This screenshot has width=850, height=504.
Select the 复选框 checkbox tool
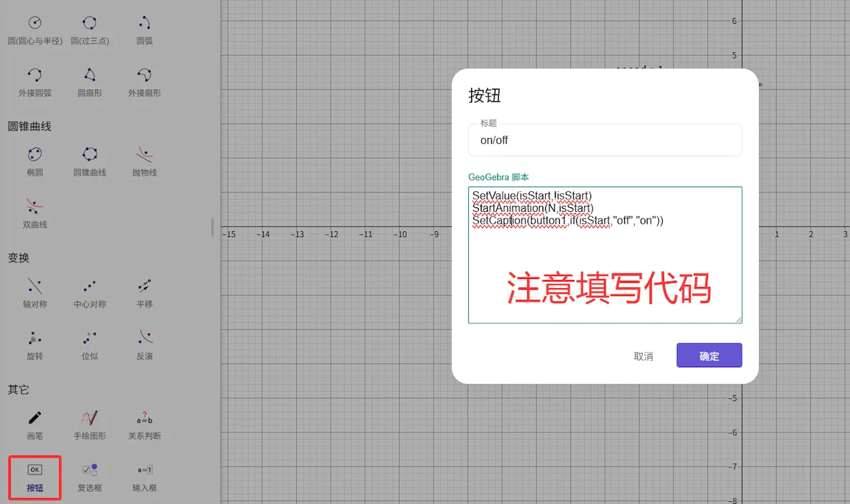click(90, 477)
